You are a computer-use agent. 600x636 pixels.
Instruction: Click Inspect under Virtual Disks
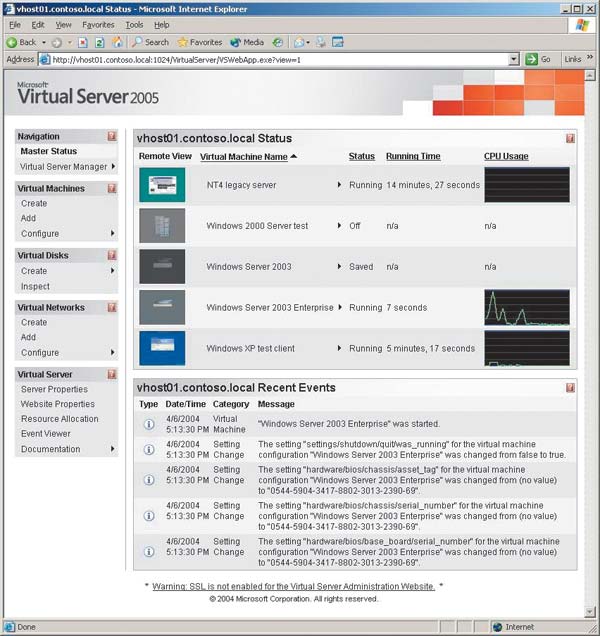point(35,286)
